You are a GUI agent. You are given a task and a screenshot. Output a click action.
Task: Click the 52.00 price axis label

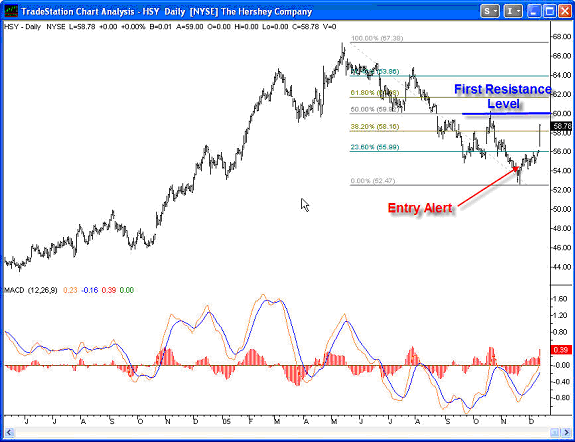562,190
